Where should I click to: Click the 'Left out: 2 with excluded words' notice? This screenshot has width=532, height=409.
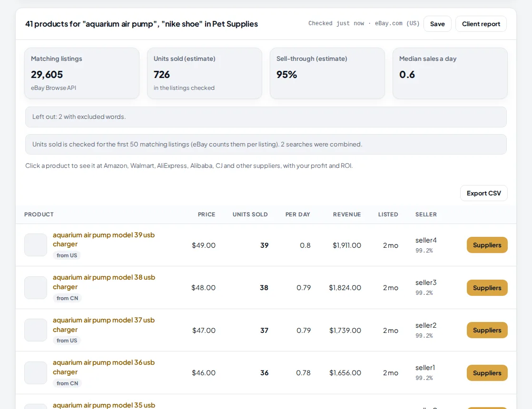click(x=266, y=117)
